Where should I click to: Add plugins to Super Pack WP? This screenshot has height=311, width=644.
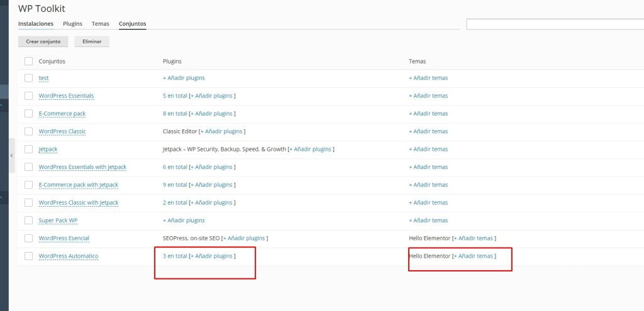point(184,221)
